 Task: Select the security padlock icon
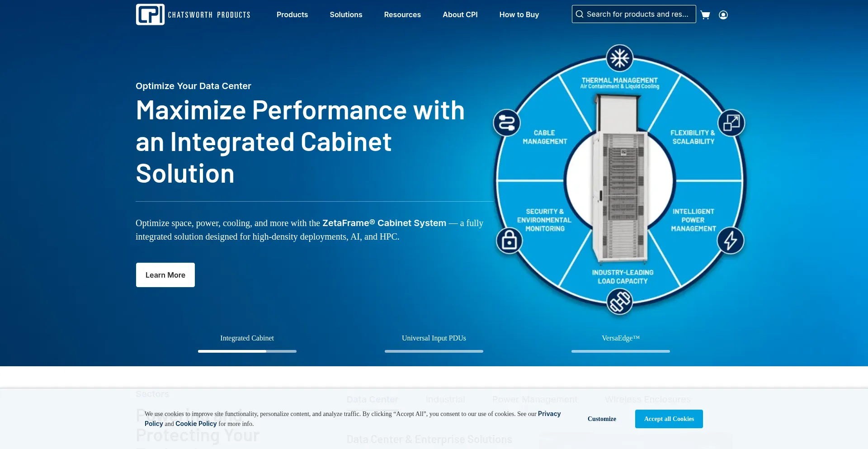tap(509, 241)
